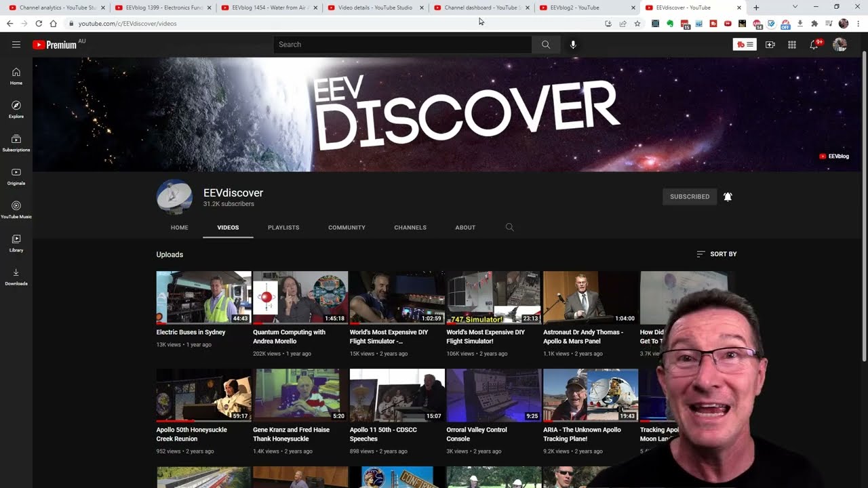The height and width of the screenshot is (488, 868).
Task: Open Astronaut Dr Andy Thomas thumbnail
Action: pyautogui.click(x=591, y=298)
